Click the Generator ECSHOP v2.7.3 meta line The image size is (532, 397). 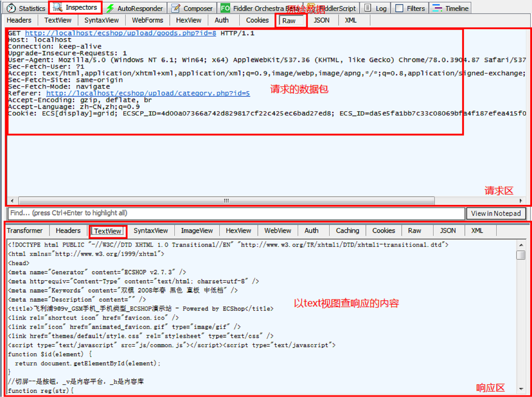click(97, 272)
